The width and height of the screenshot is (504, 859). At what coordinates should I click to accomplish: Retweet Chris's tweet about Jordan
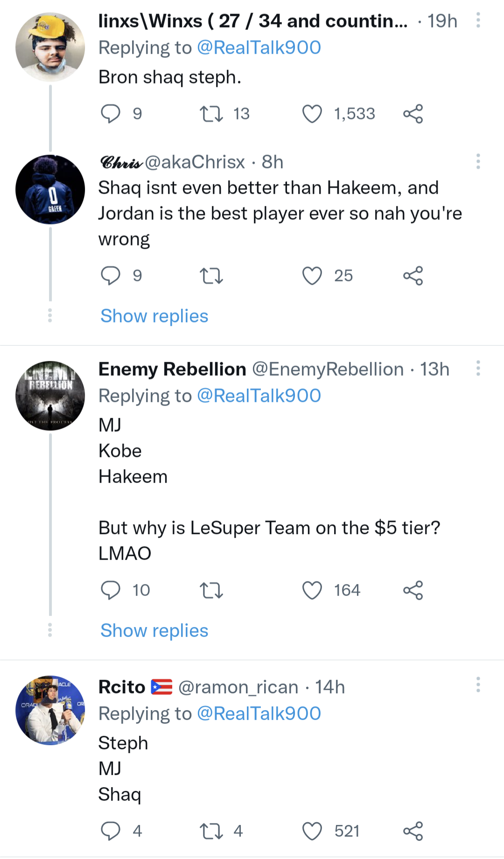tap(211, 276)
